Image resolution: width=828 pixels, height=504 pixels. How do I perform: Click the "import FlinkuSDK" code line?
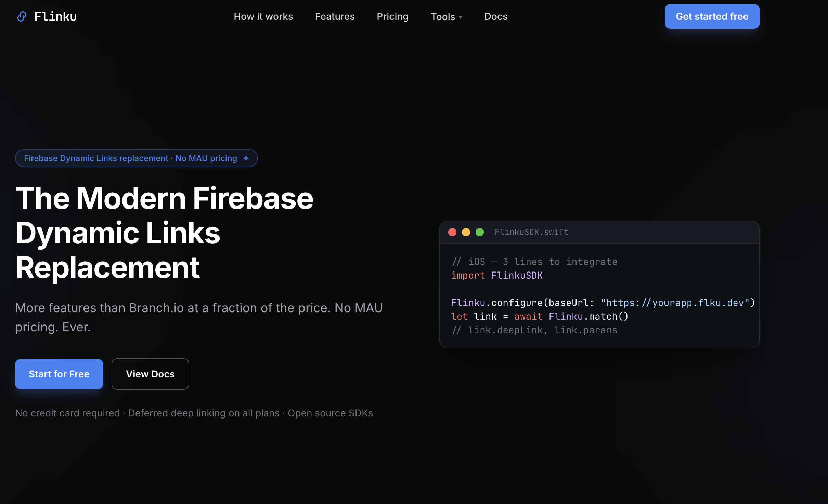click(x=497, y=275)
